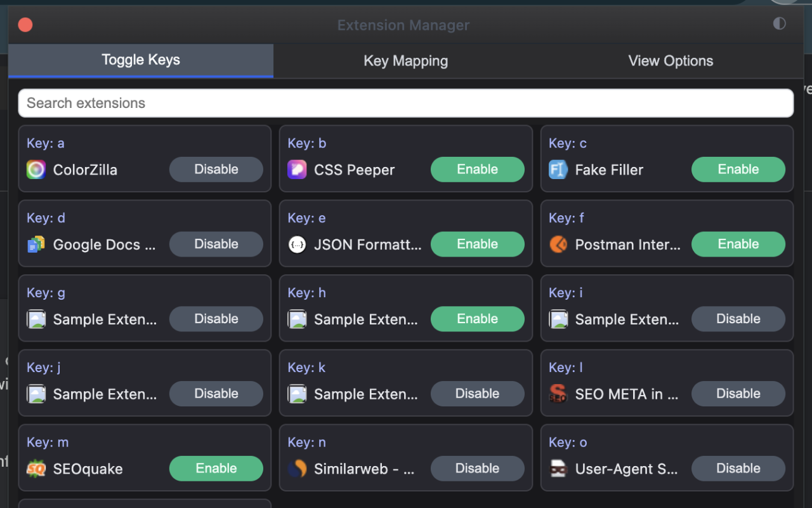Disable the ColorZilla extension
Image resolution: width=812 pixels, height=508 pixels.
(216, 170)
